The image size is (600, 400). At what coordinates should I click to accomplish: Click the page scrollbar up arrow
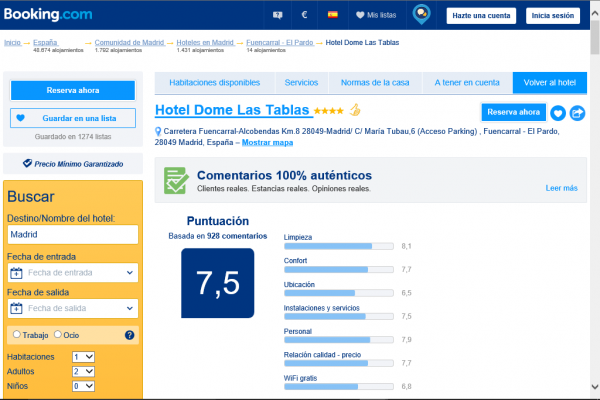click(x=595, y=13)
